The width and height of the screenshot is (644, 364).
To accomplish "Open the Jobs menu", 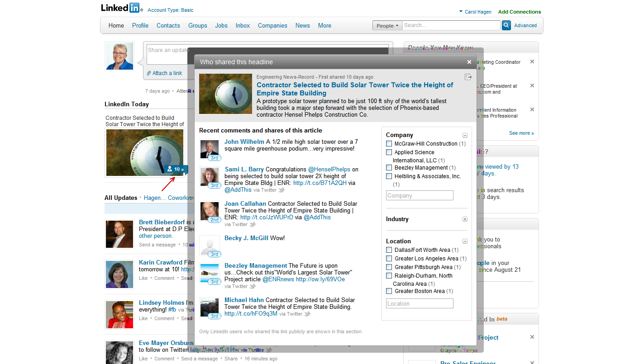I will click(221, 26).
